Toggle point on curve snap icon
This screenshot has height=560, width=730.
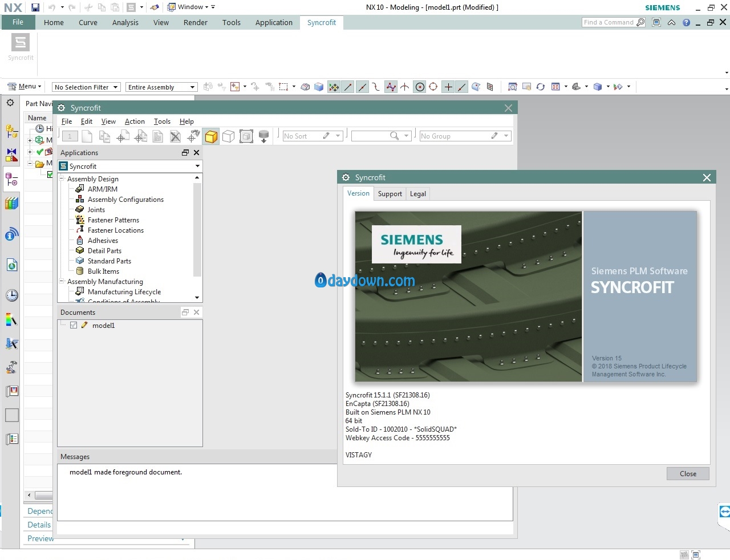462,87
